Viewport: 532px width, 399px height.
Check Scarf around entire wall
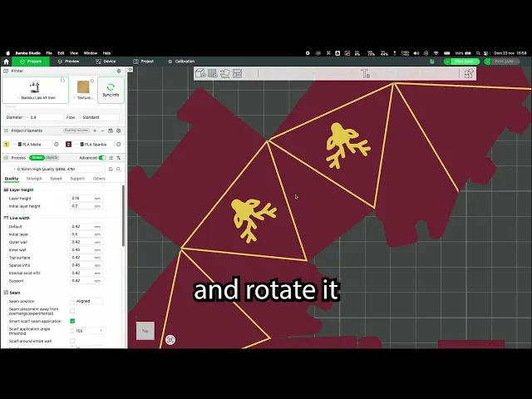coord(72,341)
